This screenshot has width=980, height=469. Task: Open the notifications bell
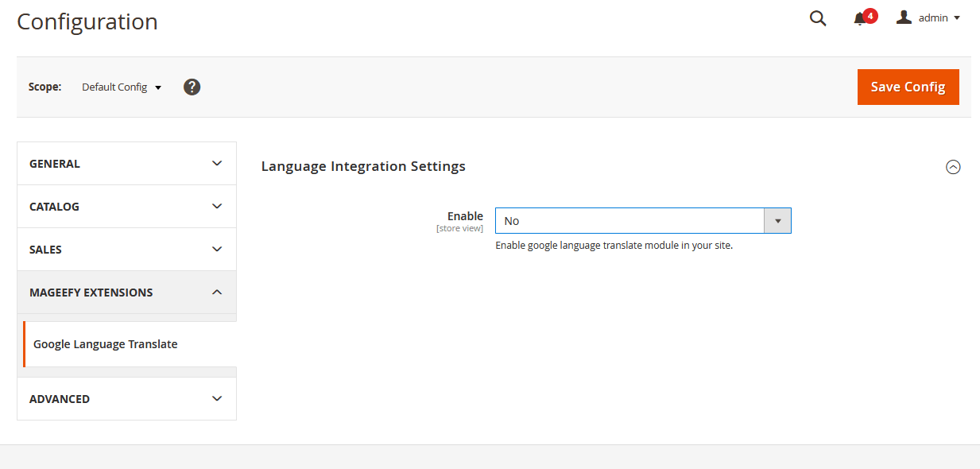[x=859, y=19]
